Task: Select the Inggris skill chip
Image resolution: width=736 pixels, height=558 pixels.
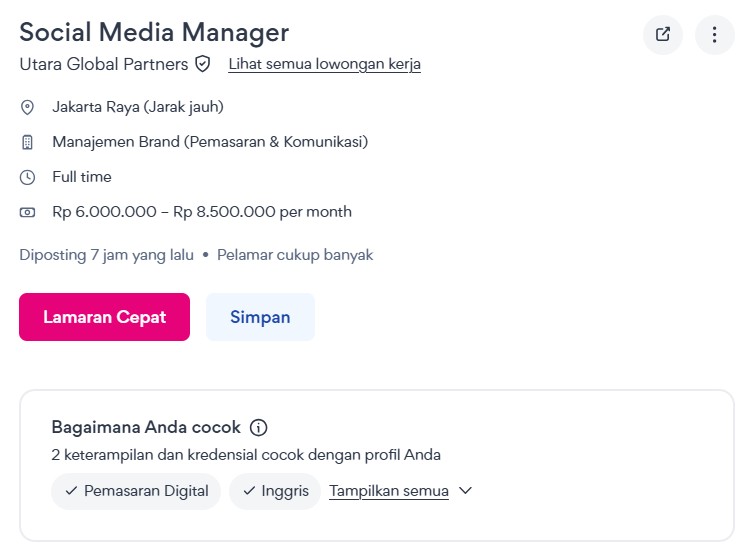Action: 275,491
